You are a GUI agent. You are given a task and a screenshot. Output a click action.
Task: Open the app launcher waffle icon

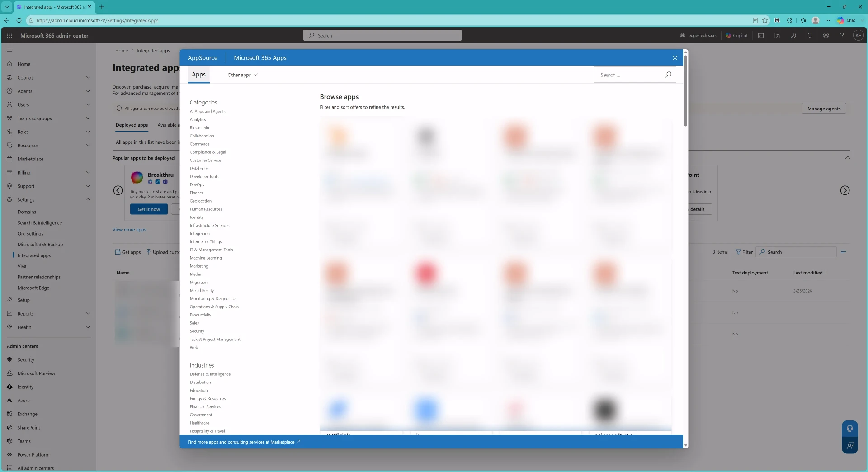(x=9, y=35)
